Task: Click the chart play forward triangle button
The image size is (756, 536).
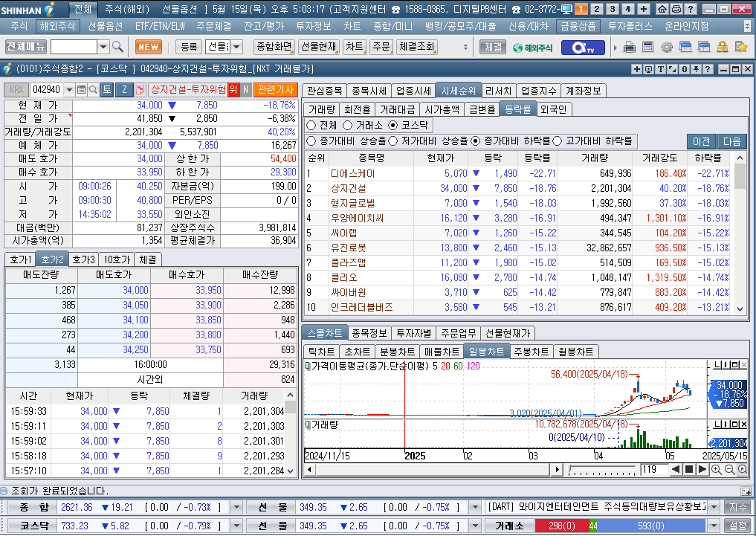Action: 702,470
